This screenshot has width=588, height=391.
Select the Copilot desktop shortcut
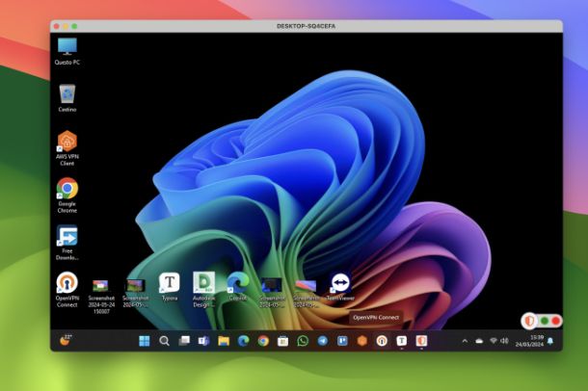tap(238, 287)
